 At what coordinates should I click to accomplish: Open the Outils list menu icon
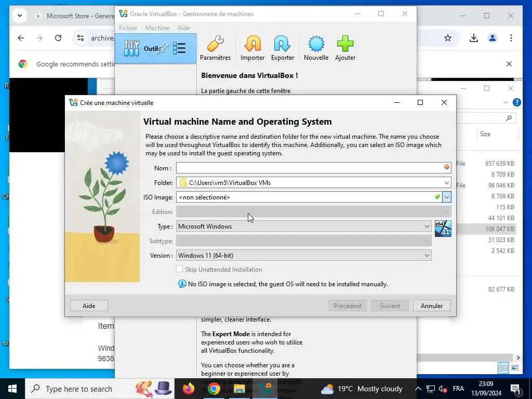point(179,48)
